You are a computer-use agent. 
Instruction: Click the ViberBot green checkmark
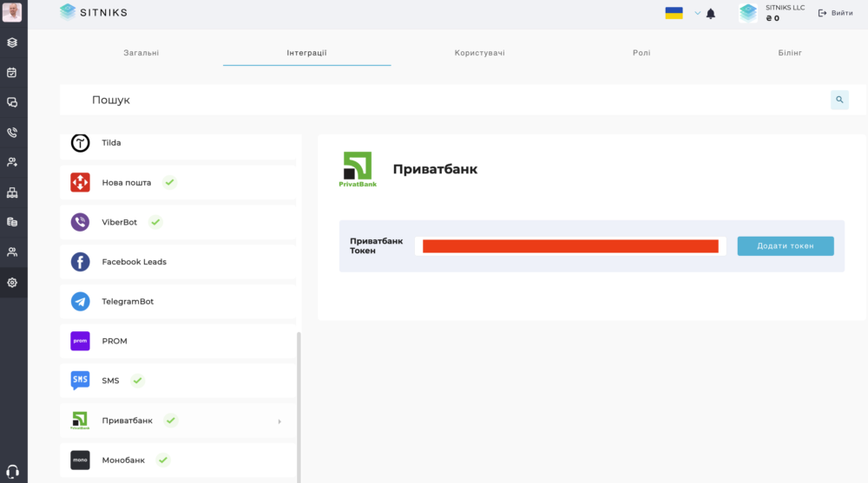[155, 222]
